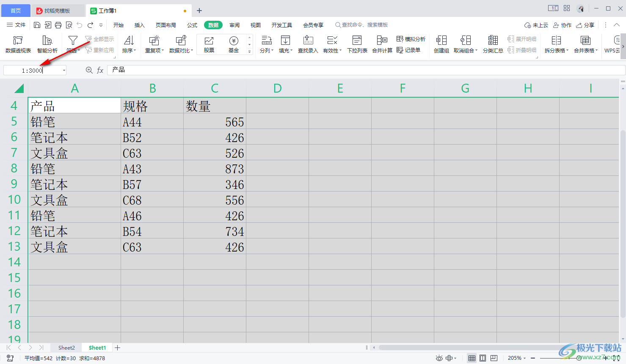The height and width of the screenshot is (364, 626).
Task: Open print preview from quick access
Action: click(x=69, y=25)
